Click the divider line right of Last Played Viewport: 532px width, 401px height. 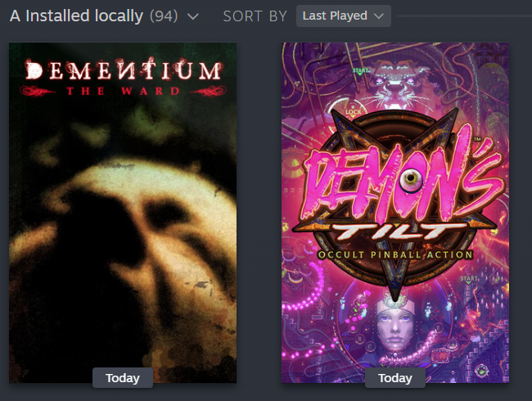coord(464,16)
